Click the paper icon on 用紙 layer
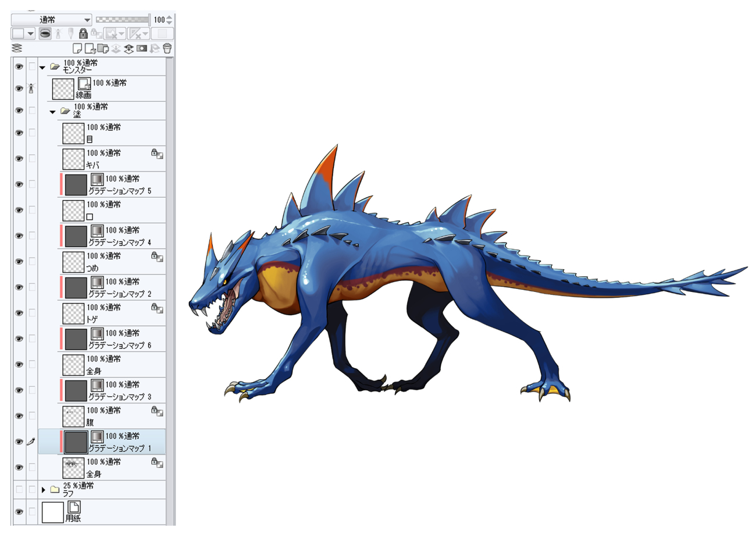Viewport: 756px width, 538px height. tap(74, 507)
